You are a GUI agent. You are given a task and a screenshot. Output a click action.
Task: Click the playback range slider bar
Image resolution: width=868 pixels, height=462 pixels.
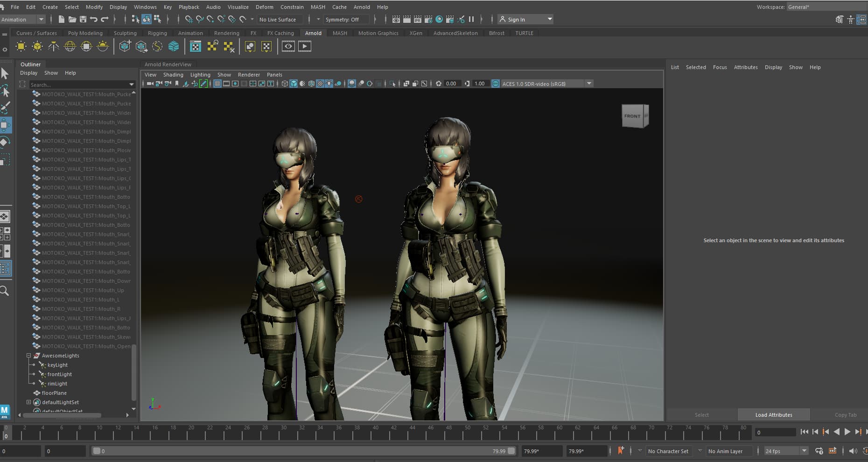click(x=304, y=451)
